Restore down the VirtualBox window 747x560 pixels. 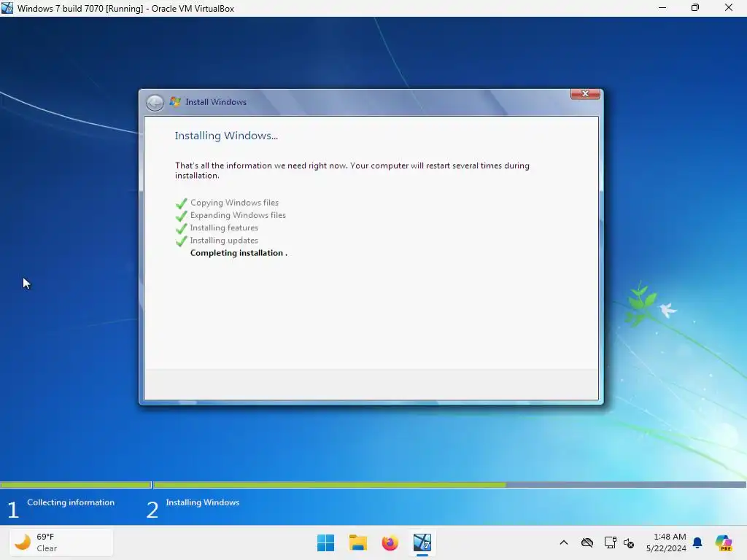[x=695, y=8]
